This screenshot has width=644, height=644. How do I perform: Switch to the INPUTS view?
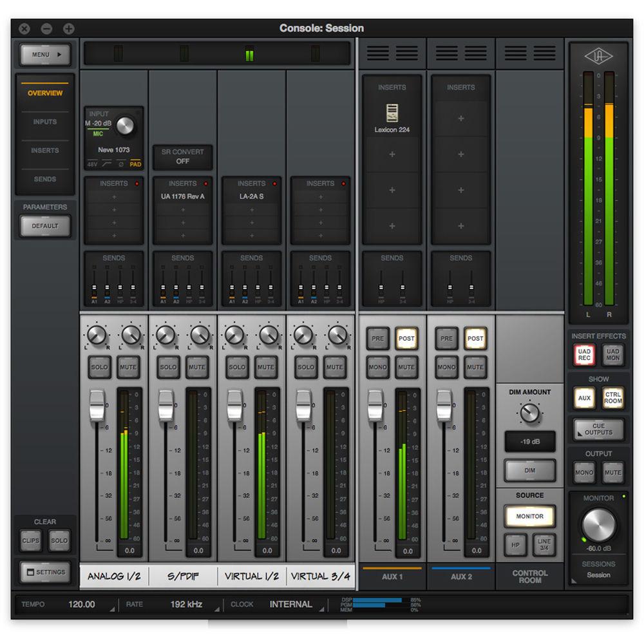point(44,122)
